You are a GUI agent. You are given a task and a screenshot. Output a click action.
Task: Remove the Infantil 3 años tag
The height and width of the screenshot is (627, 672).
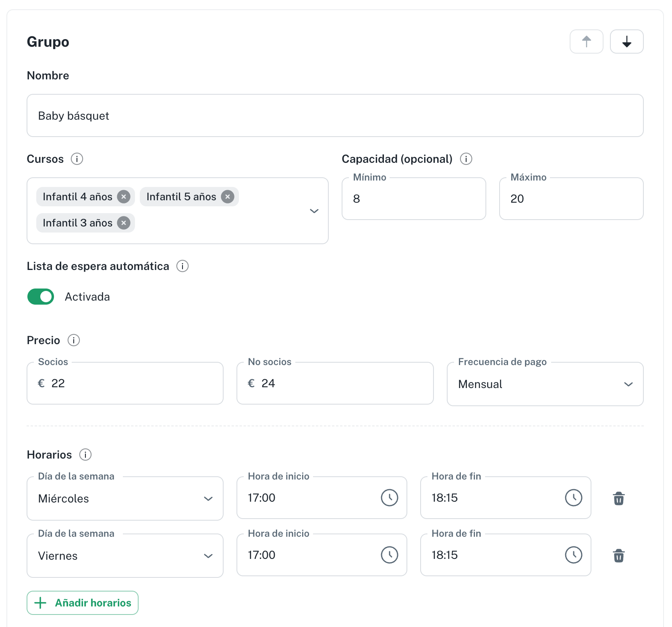click(124, 223)
